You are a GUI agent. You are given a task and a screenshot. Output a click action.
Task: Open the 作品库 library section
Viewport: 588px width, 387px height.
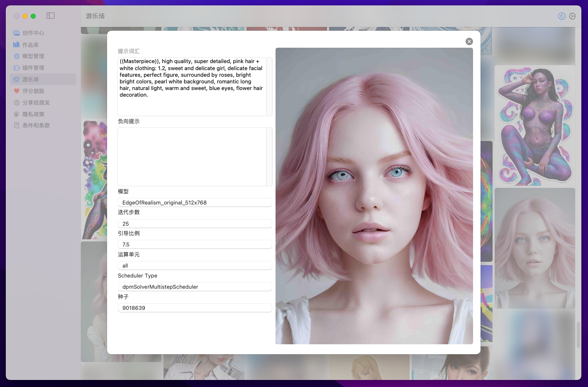(30, 45)
